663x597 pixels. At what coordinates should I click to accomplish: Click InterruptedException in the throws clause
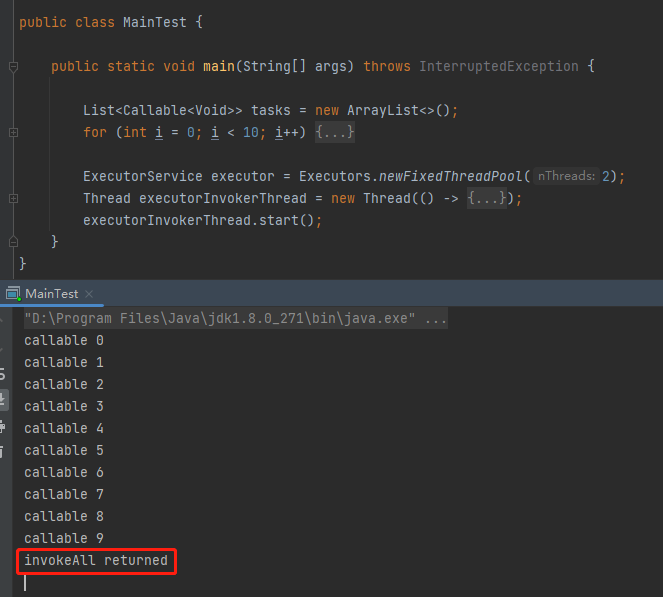(499, 66)
